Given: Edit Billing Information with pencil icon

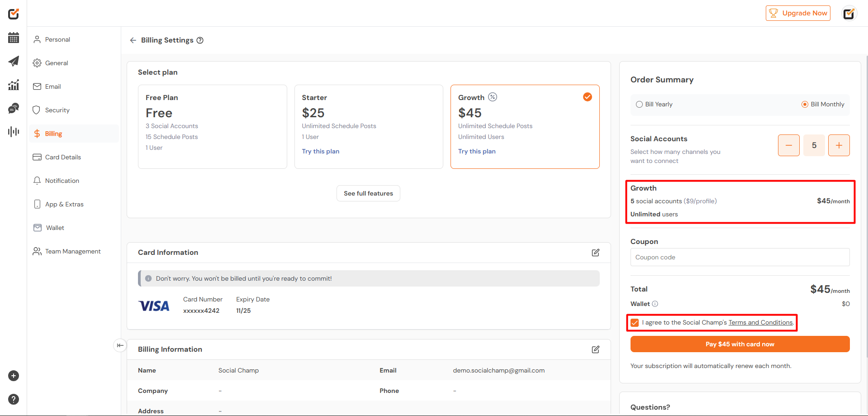Looking at the screenshot, I should (596, 349).
